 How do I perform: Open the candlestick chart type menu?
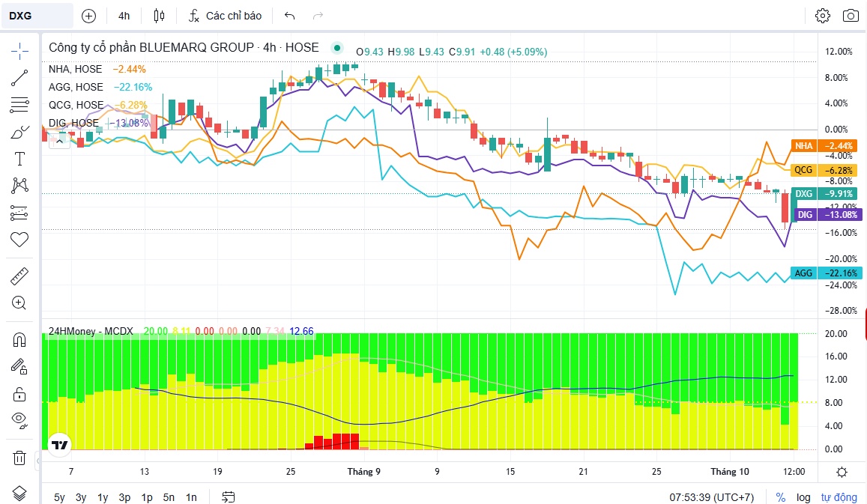pos(160,16)
